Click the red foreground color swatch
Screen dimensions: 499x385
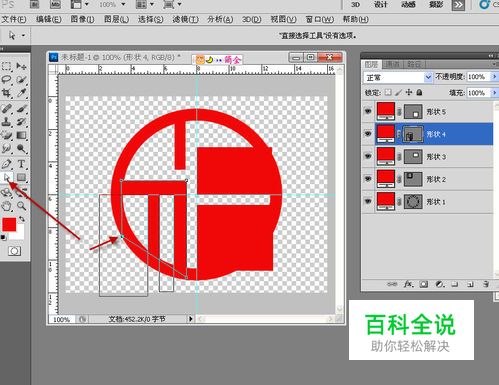[x=9, y=224]
